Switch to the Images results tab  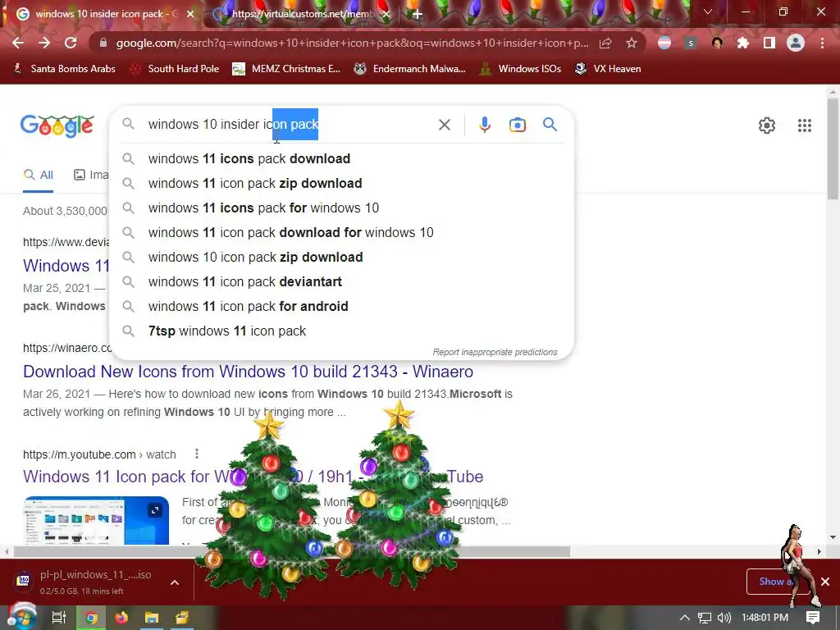pos(91,175)
